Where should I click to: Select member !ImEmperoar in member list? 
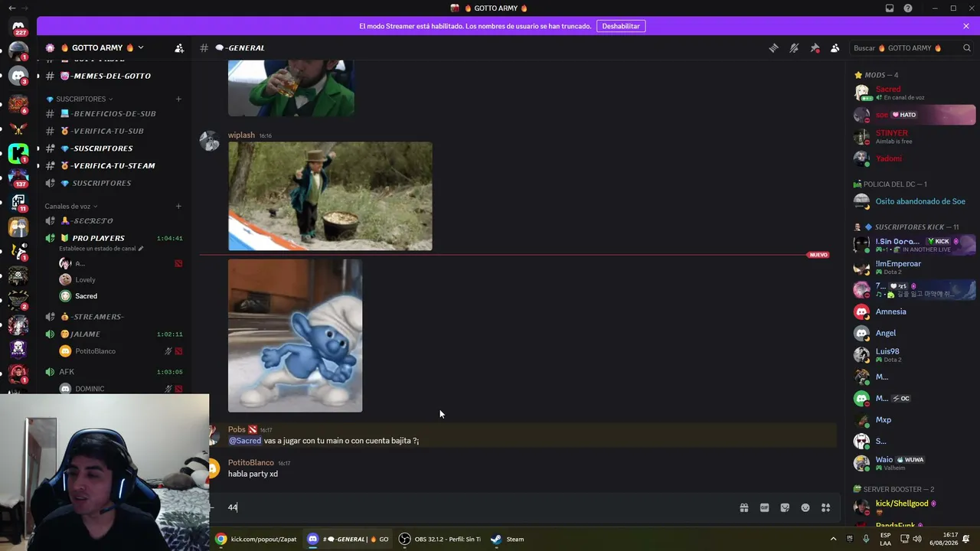[914, 267]
